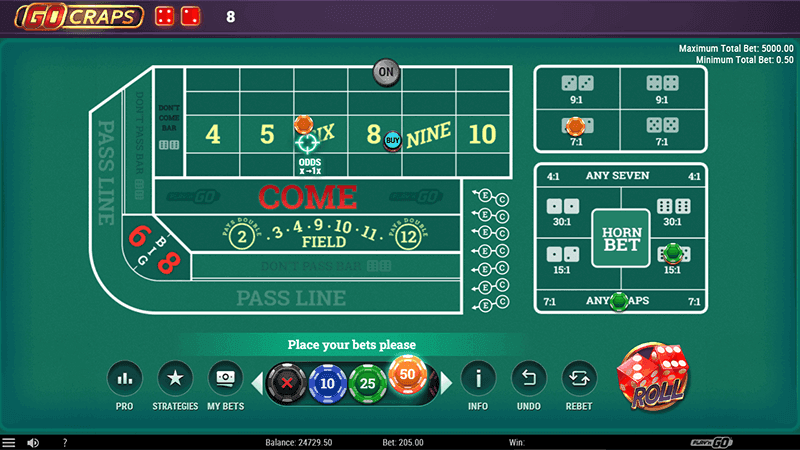
Task: Open the hamburger menu at bottom left
Action: (x=9, y=442)
